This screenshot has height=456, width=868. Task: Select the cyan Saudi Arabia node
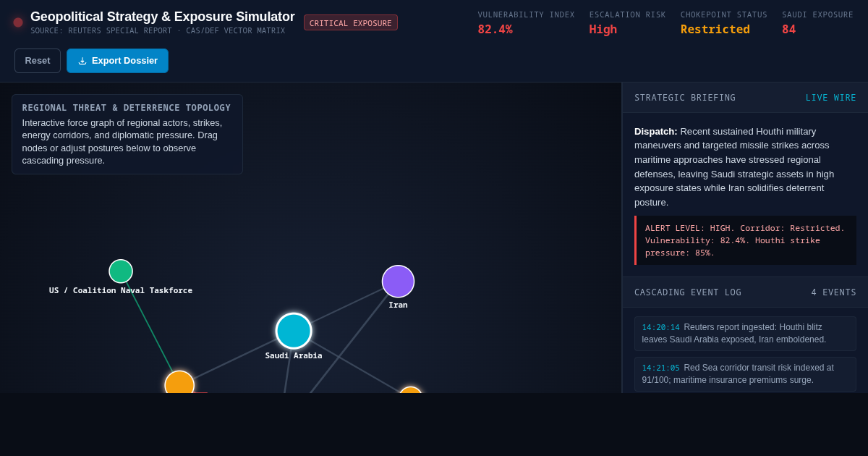(294, 331)
